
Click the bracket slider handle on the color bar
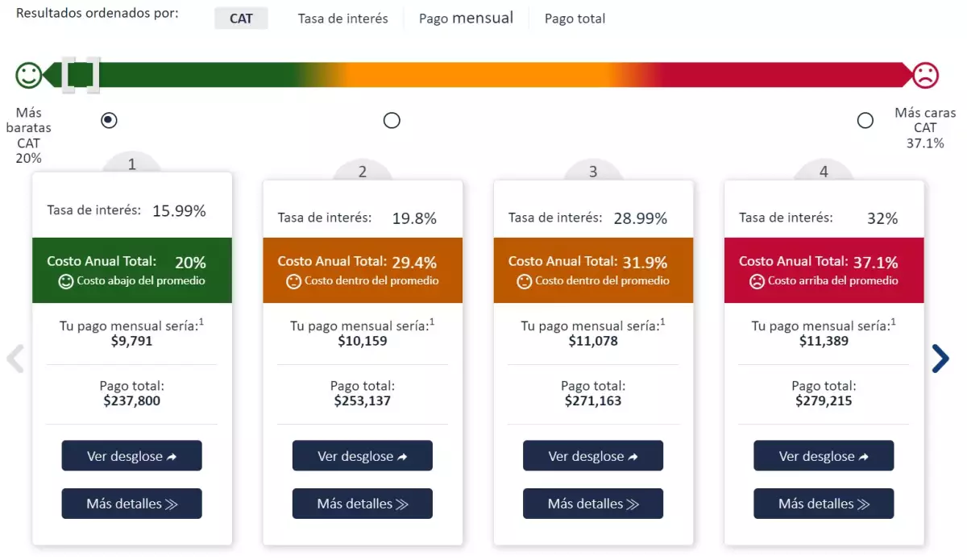click(81, 75)
